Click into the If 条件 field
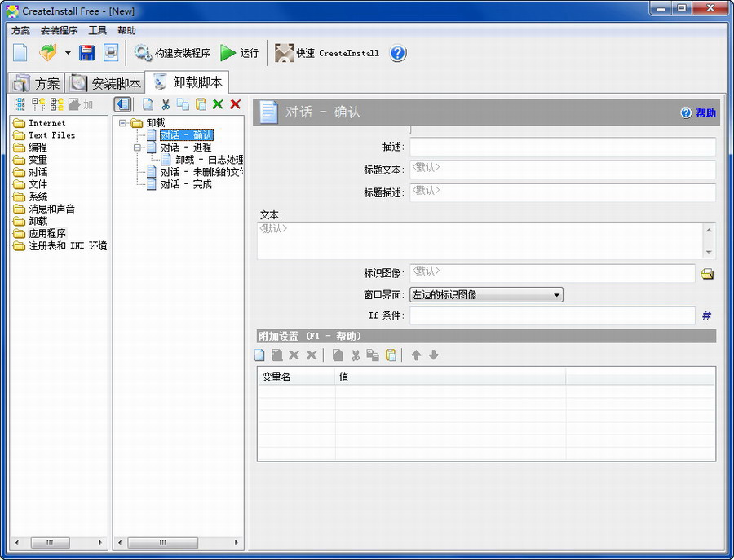The image size is (734, 560). [x=552, y=315]
